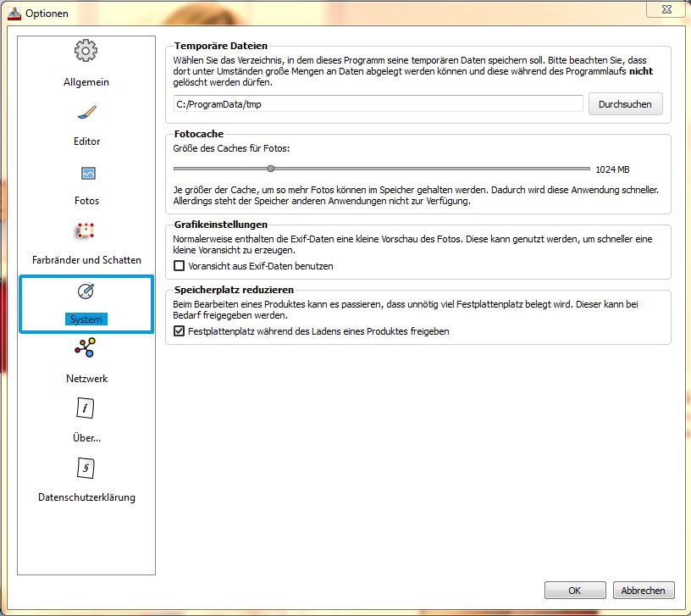Select the highlighted System label

click(86, 319)
